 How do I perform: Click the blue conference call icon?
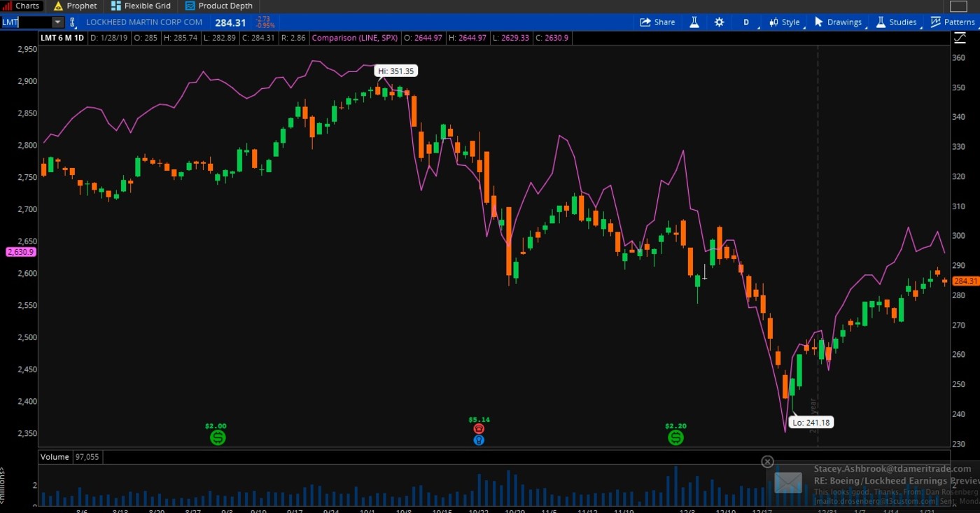pos(479,440)
